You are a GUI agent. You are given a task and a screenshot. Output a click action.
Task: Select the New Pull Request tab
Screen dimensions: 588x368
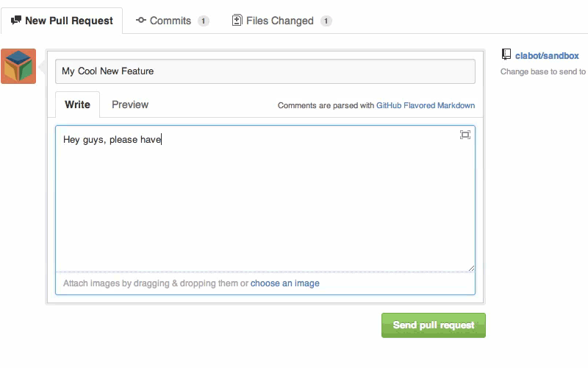pos(62,21)
